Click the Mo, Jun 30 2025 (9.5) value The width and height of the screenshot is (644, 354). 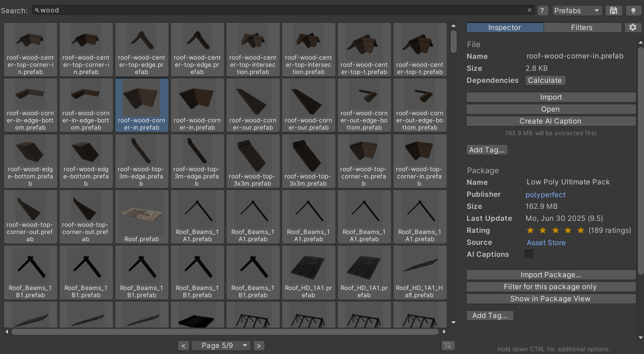tap(564, 218)
